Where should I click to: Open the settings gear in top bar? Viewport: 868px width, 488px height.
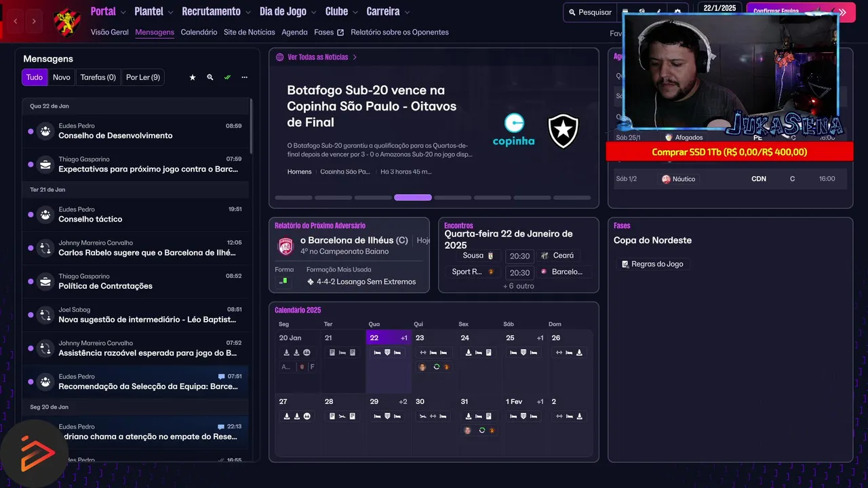[x=677, y=12]
